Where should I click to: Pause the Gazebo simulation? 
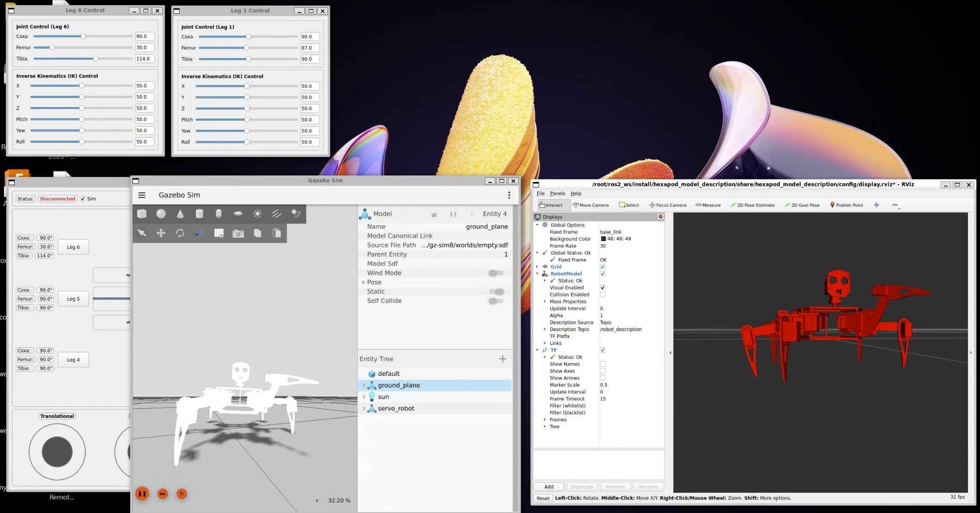142,494
